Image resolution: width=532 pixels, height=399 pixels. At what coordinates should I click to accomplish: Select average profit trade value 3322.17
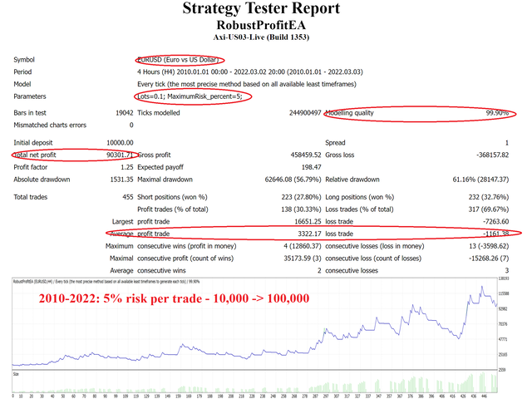point(309,234)
